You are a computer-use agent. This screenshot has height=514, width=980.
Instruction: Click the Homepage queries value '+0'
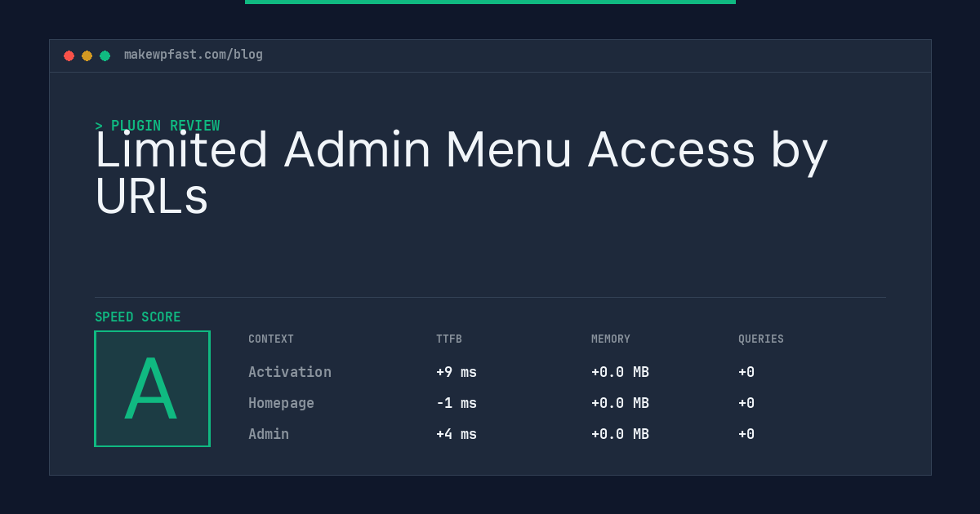tap(746, 403)
